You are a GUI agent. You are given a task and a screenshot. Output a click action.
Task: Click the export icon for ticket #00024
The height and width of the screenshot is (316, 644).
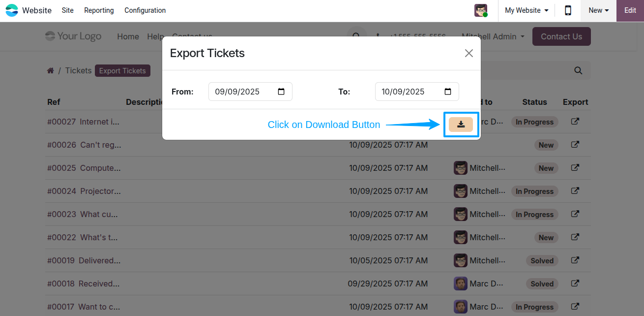pos(575,191)
